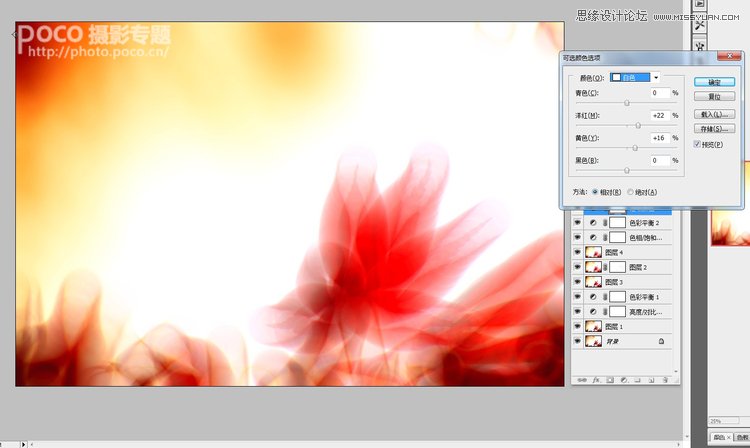750x448 pixels.
Task: Click the lock icon on 背景 layer
Action: point(661,342)
